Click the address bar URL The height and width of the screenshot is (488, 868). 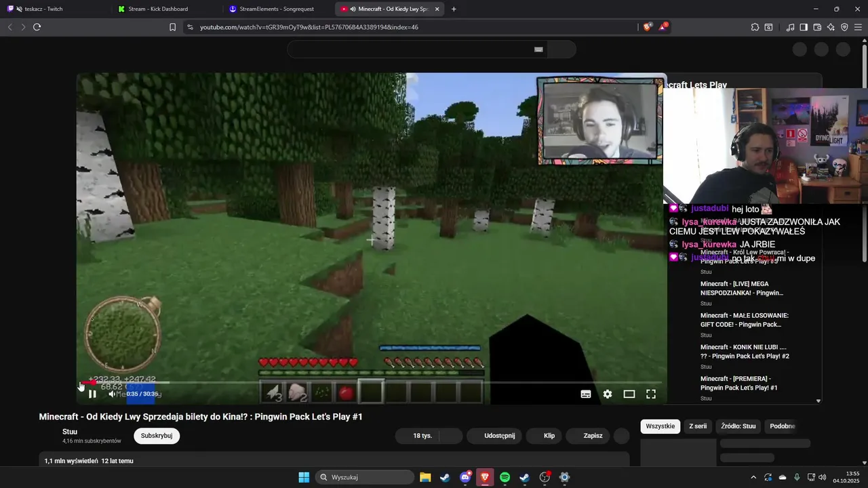[x=309, y=27]
